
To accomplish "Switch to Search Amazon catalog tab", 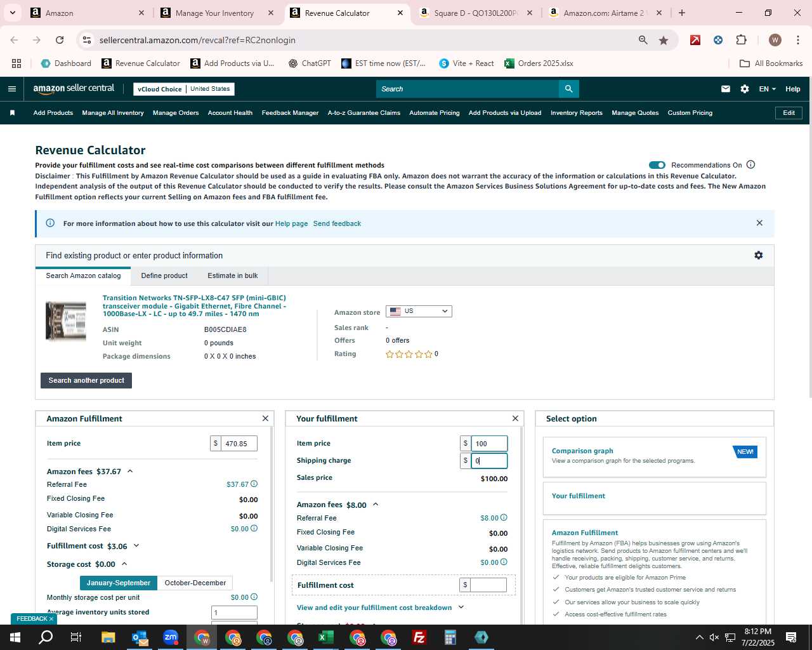I will 83,275.
